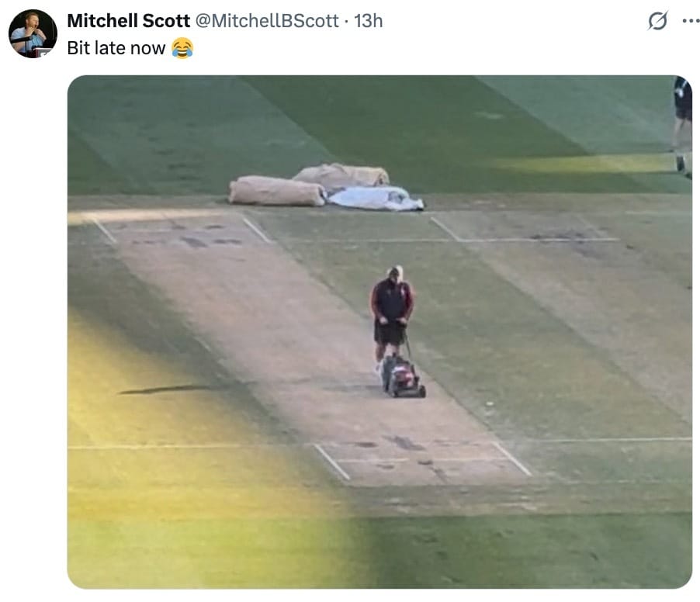Click the groundskeeper's white cap
The image size is (700, 602).
click(395, 272)
